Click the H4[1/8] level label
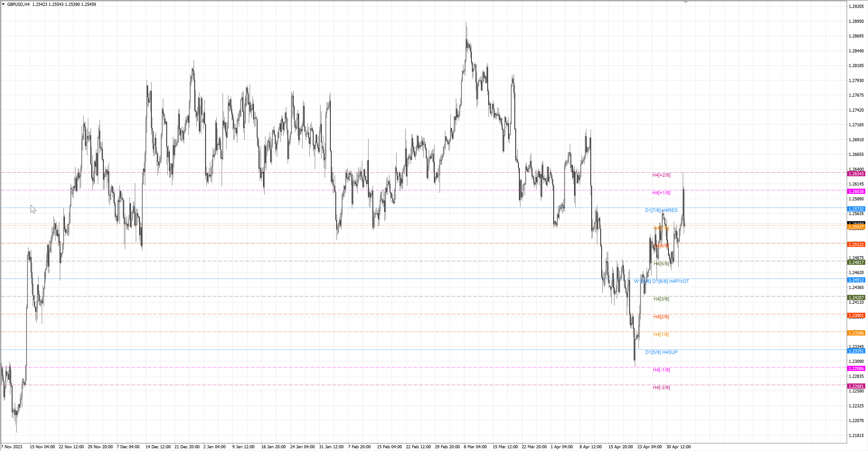Viewport: 868px width, 451px height. (x=661, y=334)
